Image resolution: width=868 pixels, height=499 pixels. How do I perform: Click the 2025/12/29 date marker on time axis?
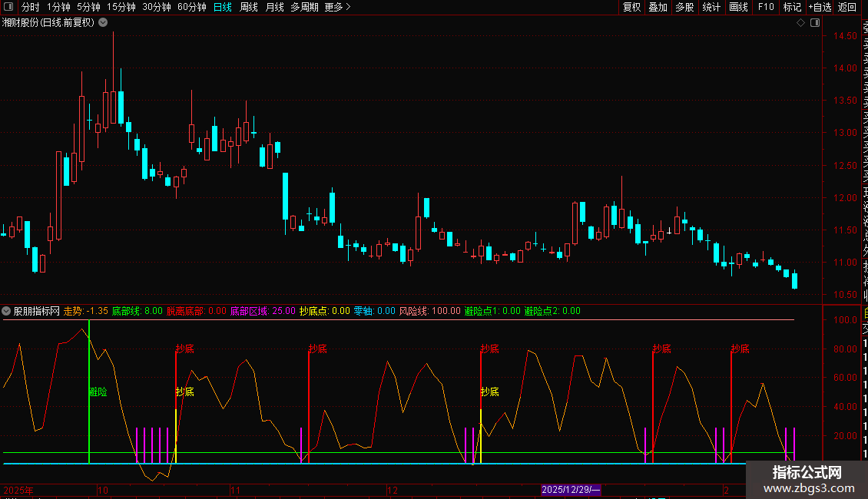pyautogui.click(x=571, y=490)
